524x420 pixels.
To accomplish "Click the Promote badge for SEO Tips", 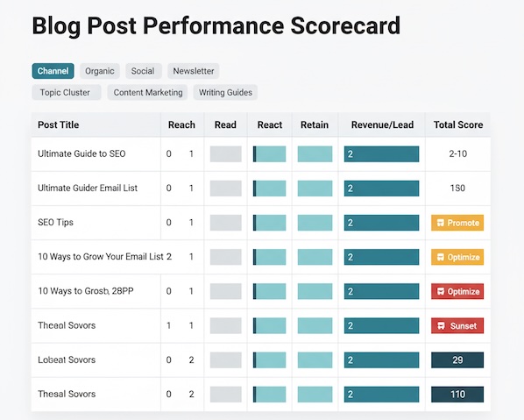I will tap(457, 223).
